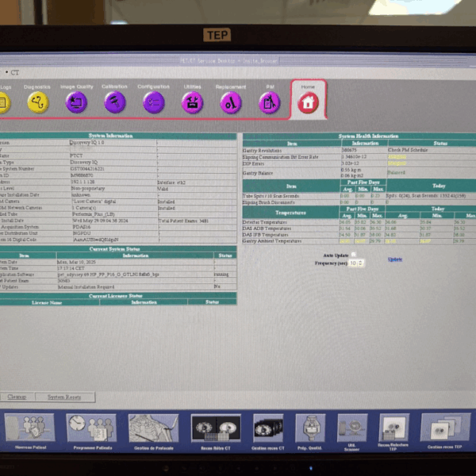The width and height of the screenshot is (476, 476).
Task: Open the Configuration icon
Action: click(x=154, y=102)
